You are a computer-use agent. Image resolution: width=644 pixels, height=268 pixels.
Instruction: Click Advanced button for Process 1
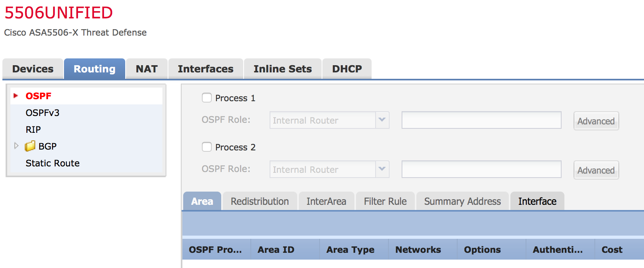point(596,121)
